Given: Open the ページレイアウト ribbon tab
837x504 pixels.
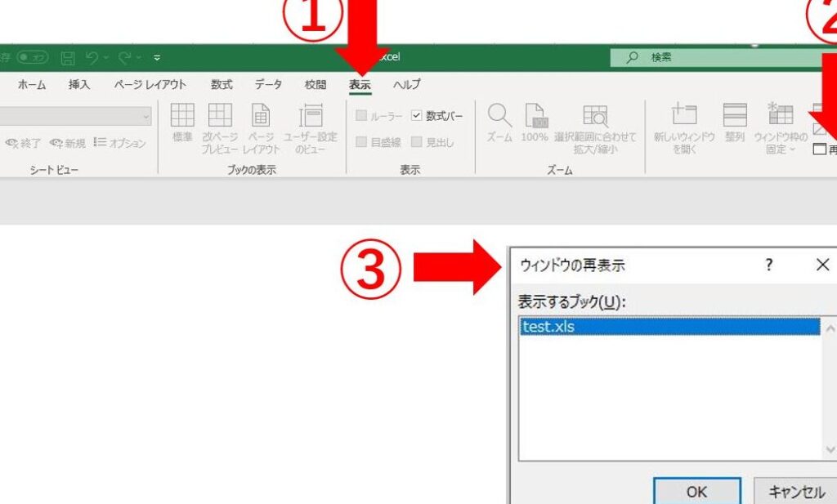Looking at the screenshot, I should [x=150, y=84].
